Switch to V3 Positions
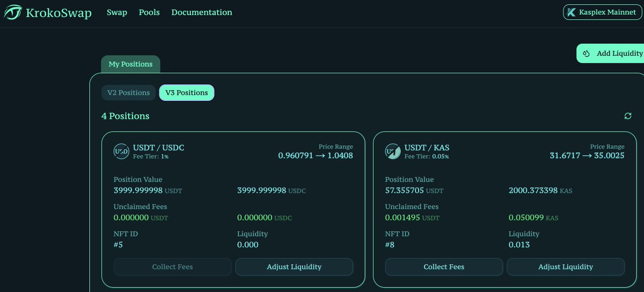Image resolution: width=644 pixels, height=292 pixels. (187, 93)
